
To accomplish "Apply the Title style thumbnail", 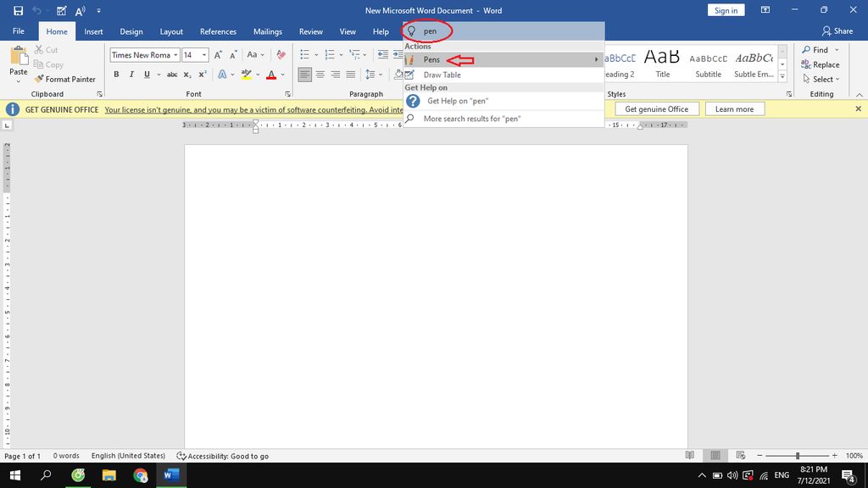I will coord(662,64).
